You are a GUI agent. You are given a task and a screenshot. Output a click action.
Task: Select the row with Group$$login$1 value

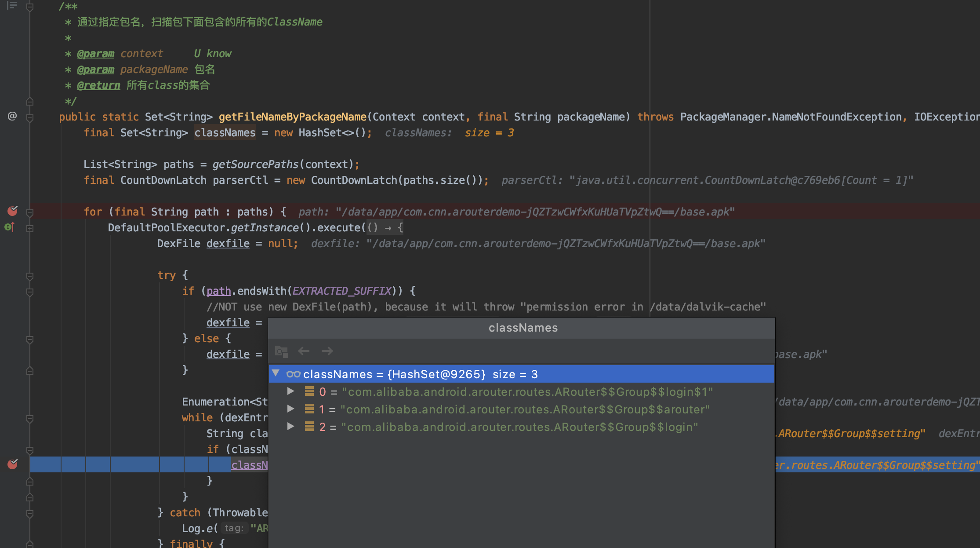click(522, 391)
